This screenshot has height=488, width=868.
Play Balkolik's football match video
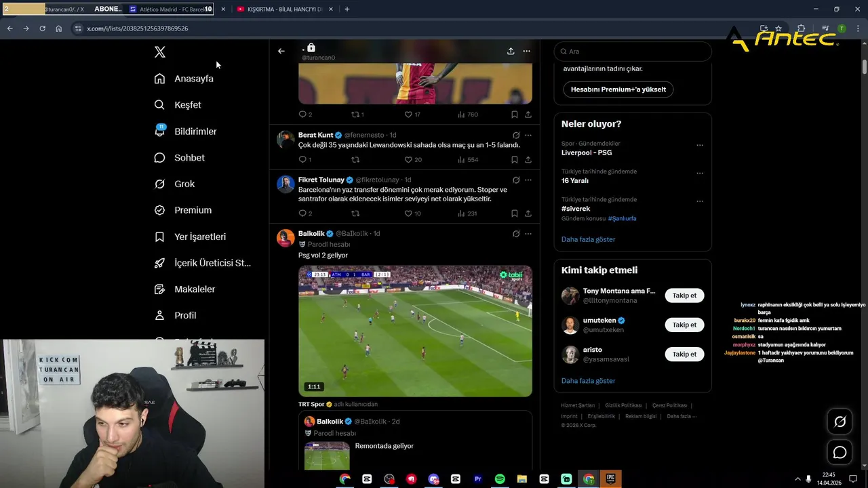tap(415, 331)
